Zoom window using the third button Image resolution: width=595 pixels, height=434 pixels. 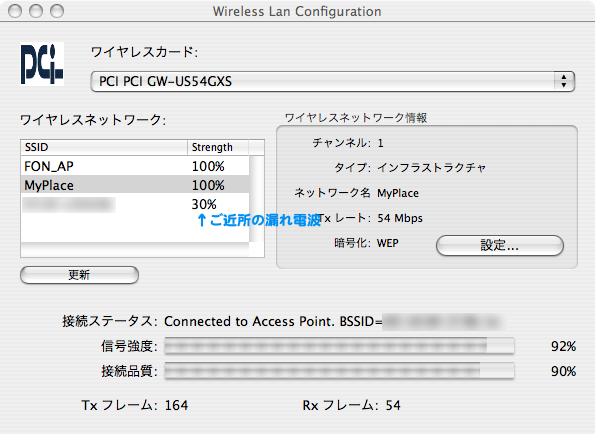click(x=57, y=11)
